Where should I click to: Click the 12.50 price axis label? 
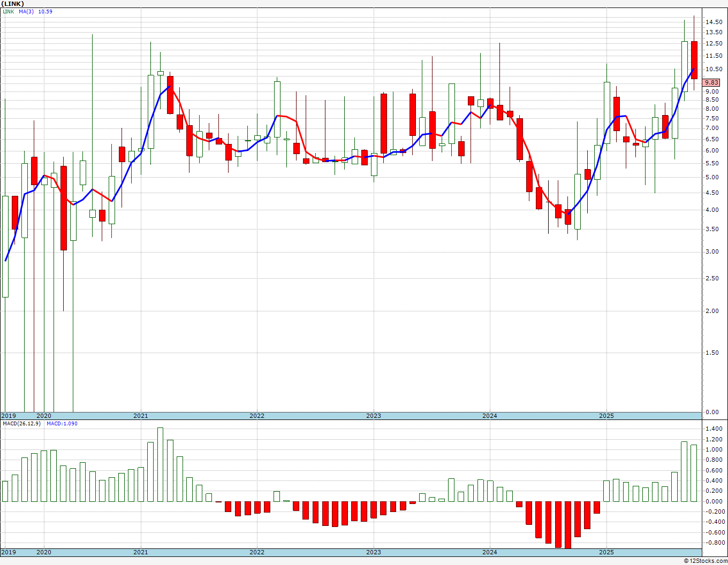(x=714, y=43)
